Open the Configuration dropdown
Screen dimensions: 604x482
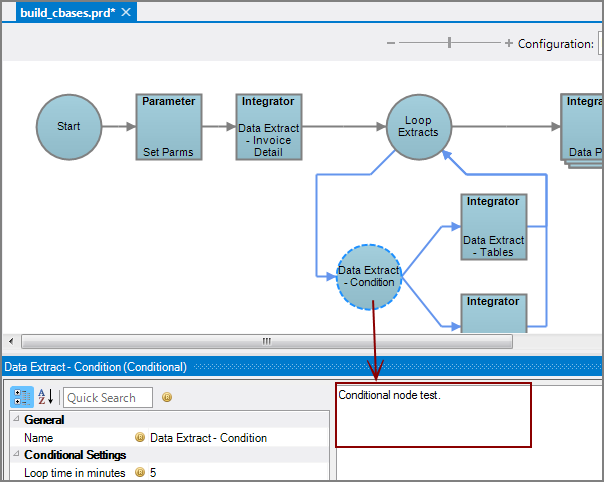pos(600,44)
